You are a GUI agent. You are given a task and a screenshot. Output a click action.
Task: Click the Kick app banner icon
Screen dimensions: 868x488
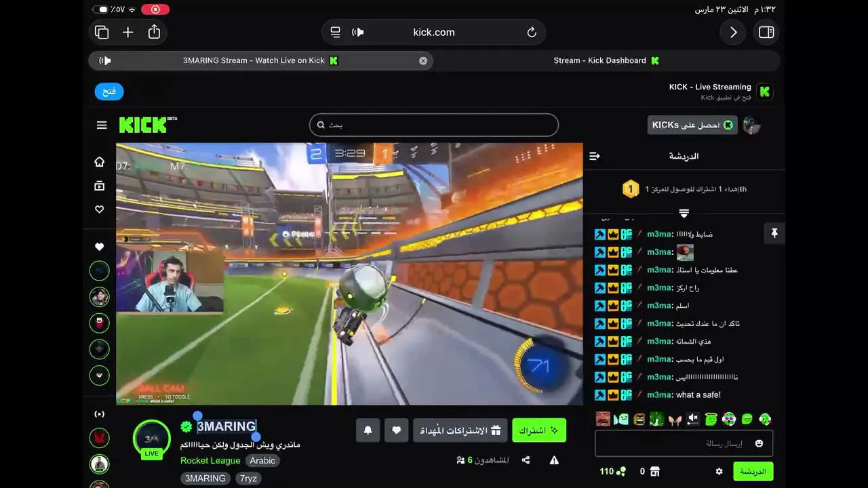(765, 91)
